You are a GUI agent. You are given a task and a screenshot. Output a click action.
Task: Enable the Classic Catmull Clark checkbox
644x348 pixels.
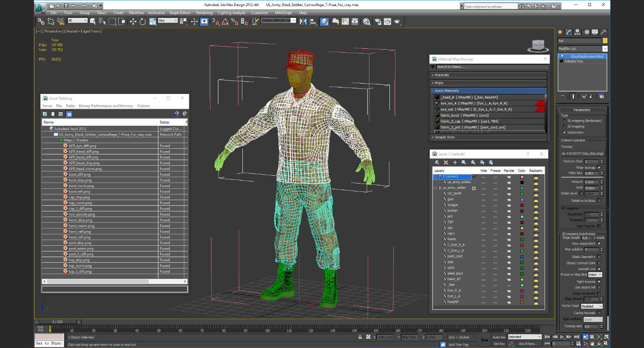click(x=599, y=263)
